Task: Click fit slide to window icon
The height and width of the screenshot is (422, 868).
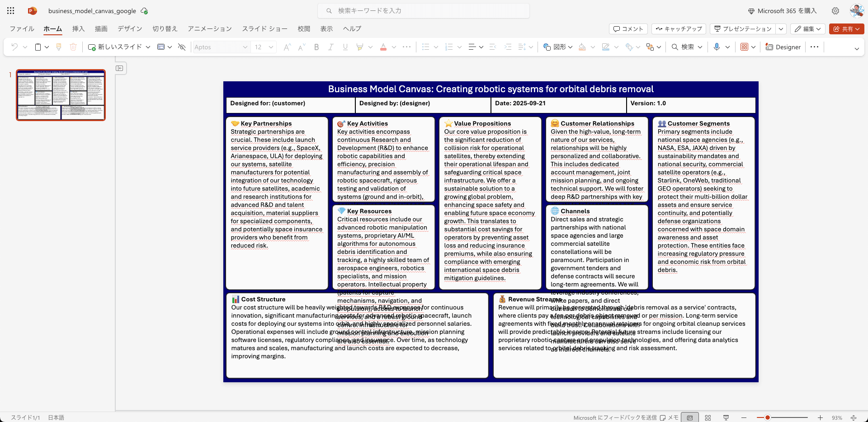Action: point(854,418)
